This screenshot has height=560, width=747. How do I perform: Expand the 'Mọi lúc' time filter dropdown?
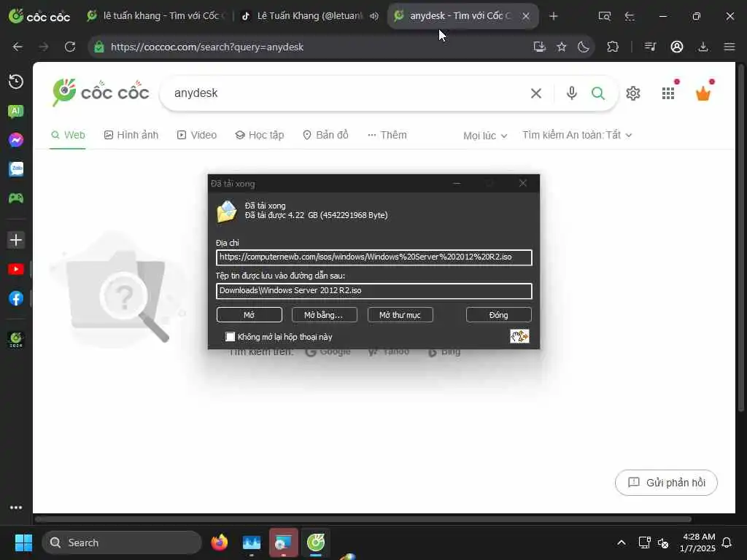pos(485,136)
